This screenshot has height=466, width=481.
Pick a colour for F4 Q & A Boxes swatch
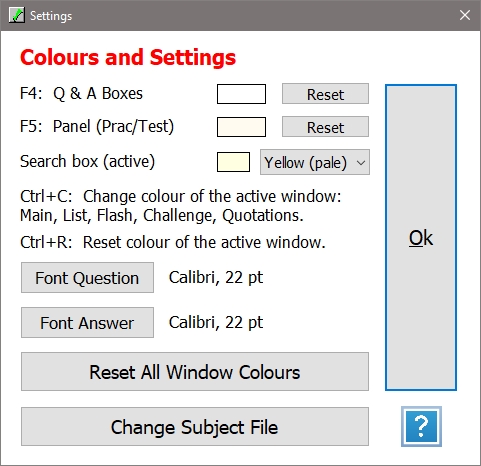tap(241, 94)
